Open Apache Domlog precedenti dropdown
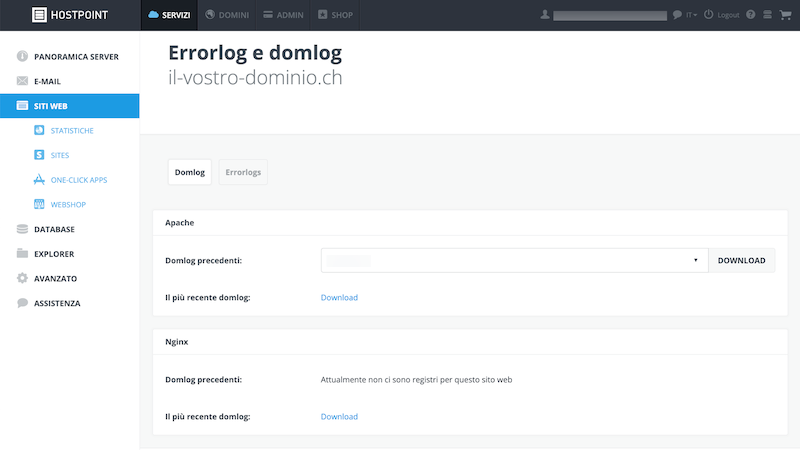Image resolution: width=800 pixels, height=450 pixels. [x=514, y=260]
